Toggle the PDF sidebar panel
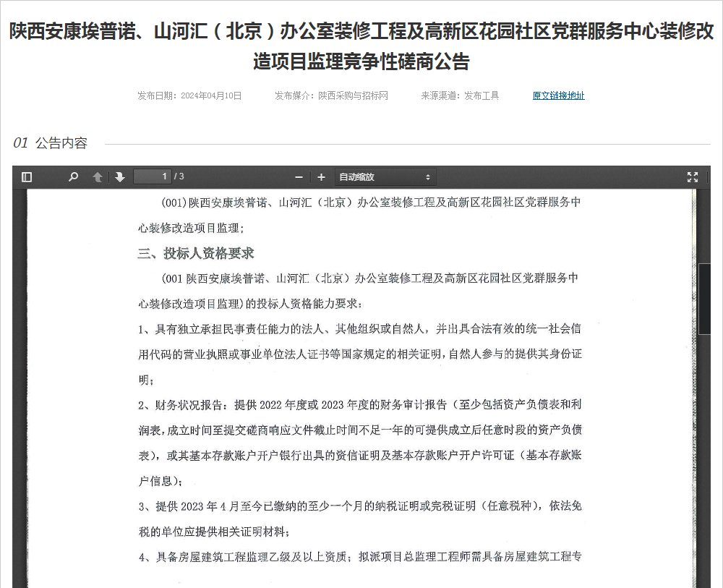The image size is (723, 588). pos(27,177)
